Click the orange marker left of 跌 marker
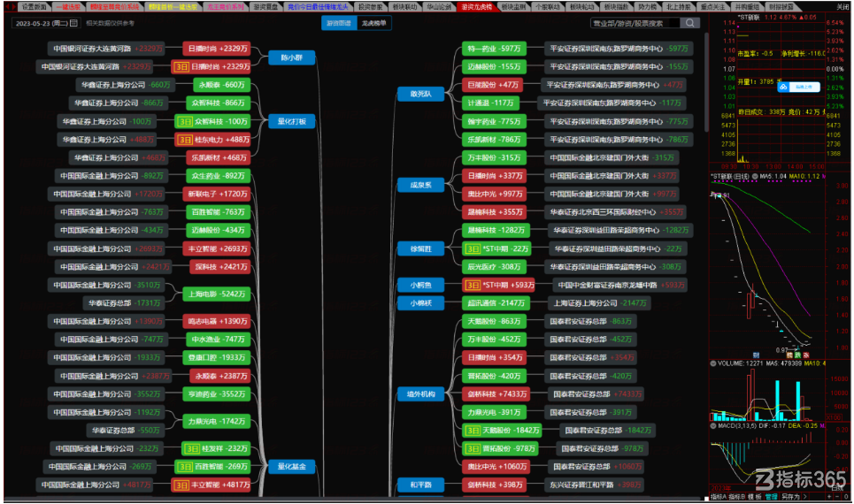The width and height of the screenshot is (854, 504). pos(789,355)
